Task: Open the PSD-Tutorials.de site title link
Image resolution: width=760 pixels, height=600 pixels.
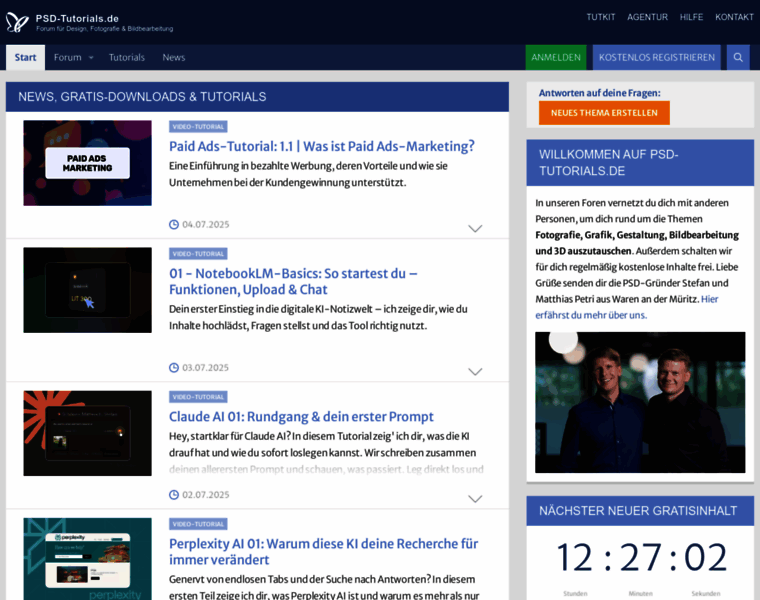Action: pyautogui.click(x=77, y=18)
